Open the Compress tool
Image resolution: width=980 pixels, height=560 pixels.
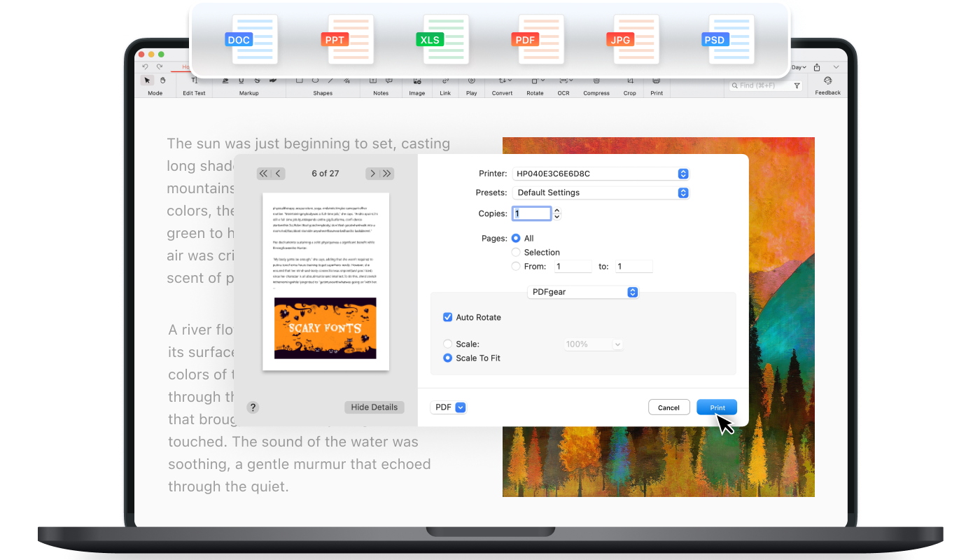596,81
